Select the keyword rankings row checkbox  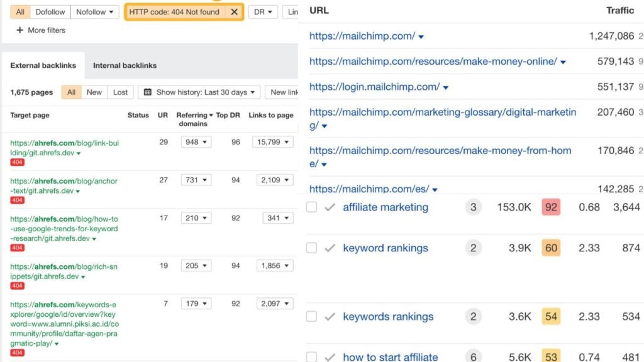311,248
